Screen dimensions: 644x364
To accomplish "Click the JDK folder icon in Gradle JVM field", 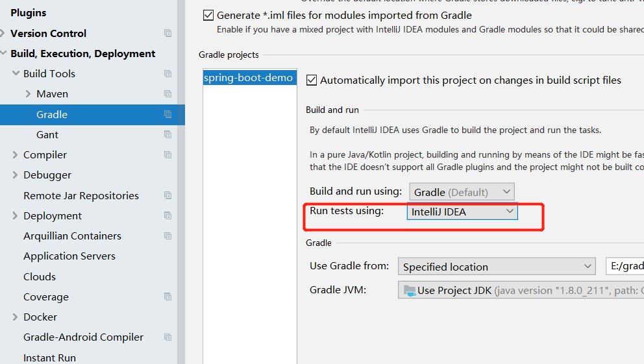I will coord(410,291).
